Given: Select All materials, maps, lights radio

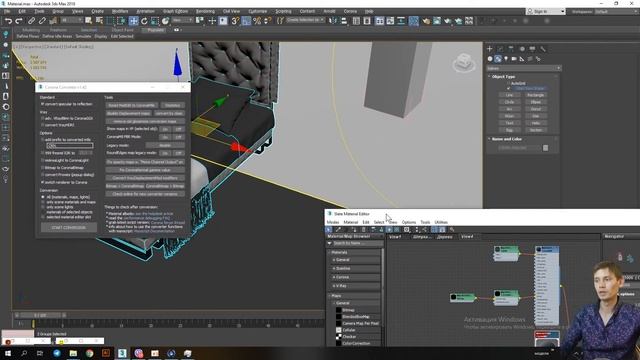Looking at the screenshot, I should click(43, 197).
